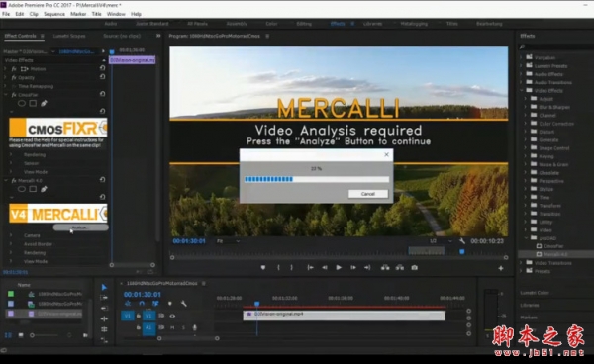
Task: Expand Sensor settings under CmosFixr
Action: (11, 163)
